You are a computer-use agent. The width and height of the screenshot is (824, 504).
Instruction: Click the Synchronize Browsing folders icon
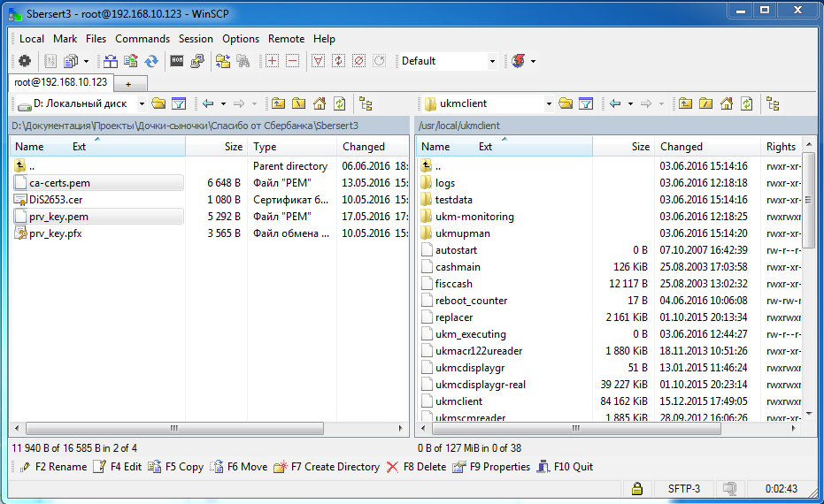[223, 61]
